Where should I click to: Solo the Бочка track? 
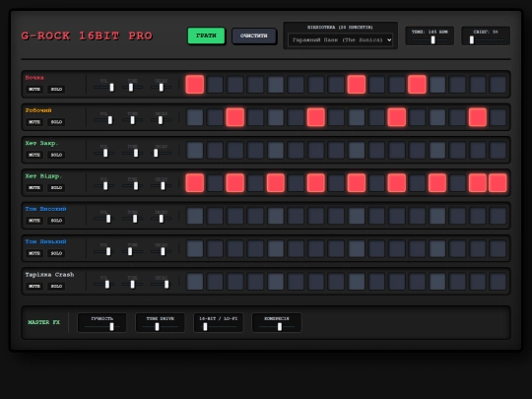(56, 89)
